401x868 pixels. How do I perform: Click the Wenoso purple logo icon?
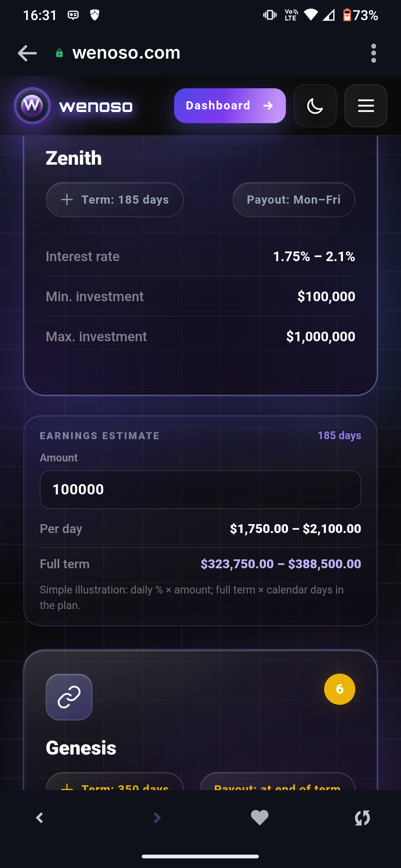click(x=32, y=106)
